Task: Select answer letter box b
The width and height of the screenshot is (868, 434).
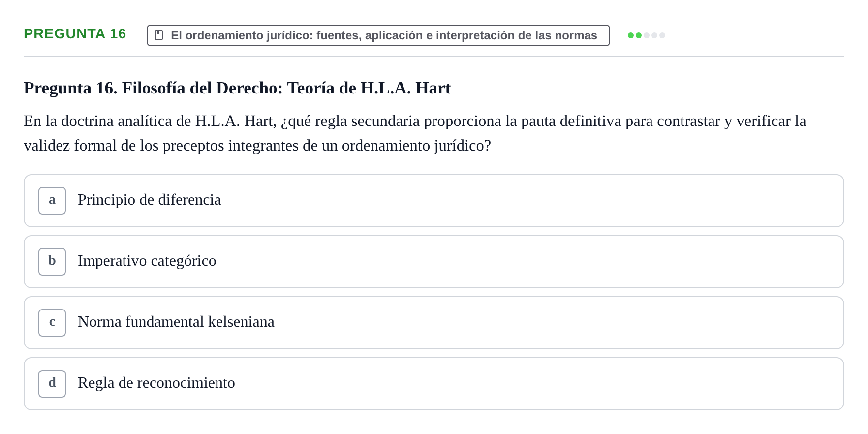Action: pos(52,262)
